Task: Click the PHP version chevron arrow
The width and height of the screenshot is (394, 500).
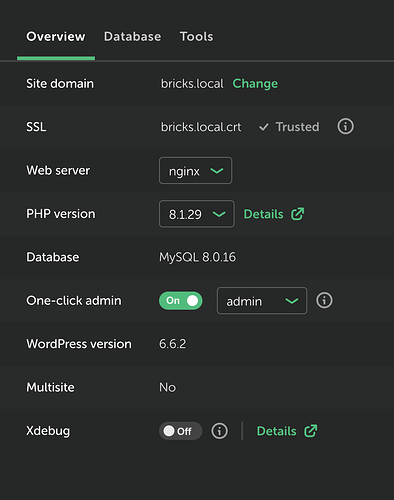Action: pos(219,214)
